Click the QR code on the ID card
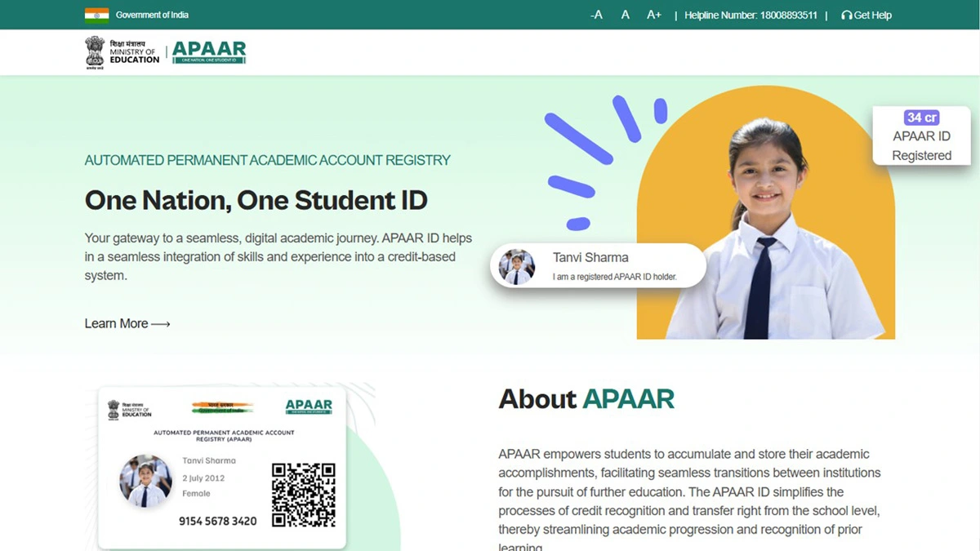This screenshot has width=980, height=551. [303, 495]
